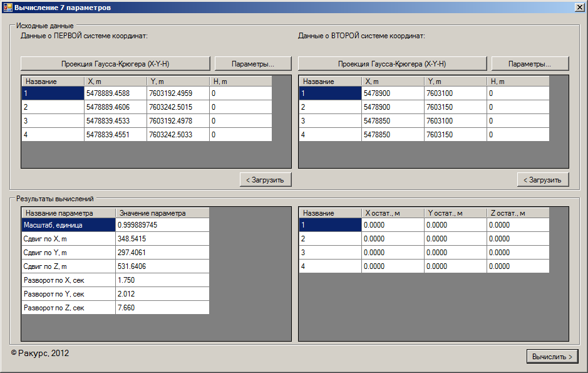Click the Значение параметра column header

coord(162,213)
